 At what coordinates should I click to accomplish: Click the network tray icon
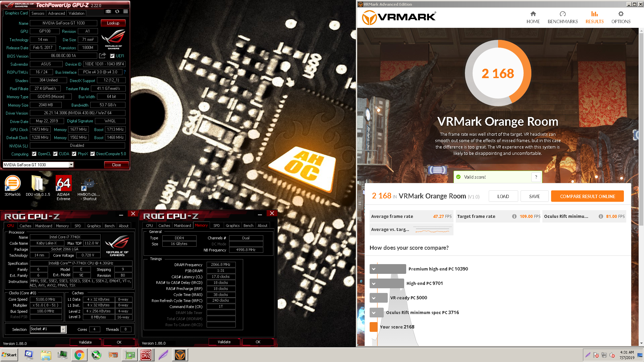tap(604, 355)
